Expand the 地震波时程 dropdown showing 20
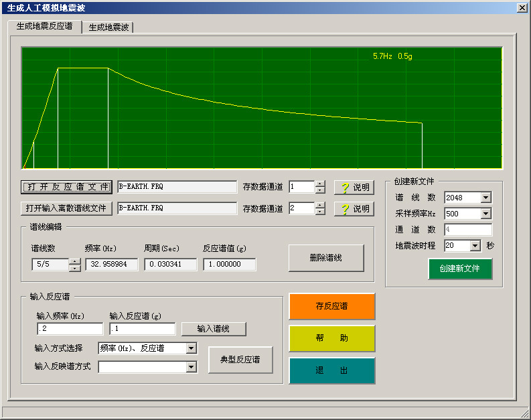 click(x=475, y=246)
